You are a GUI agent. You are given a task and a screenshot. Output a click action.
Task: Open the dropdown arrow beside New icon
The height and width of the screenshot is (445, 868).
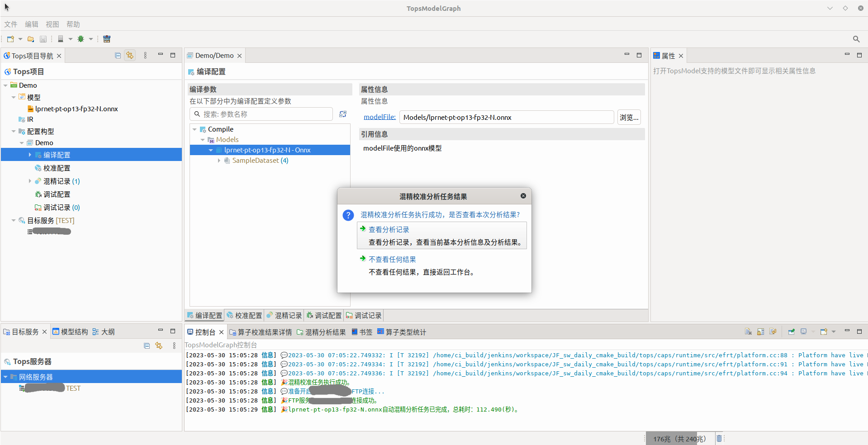coord(20,39)
